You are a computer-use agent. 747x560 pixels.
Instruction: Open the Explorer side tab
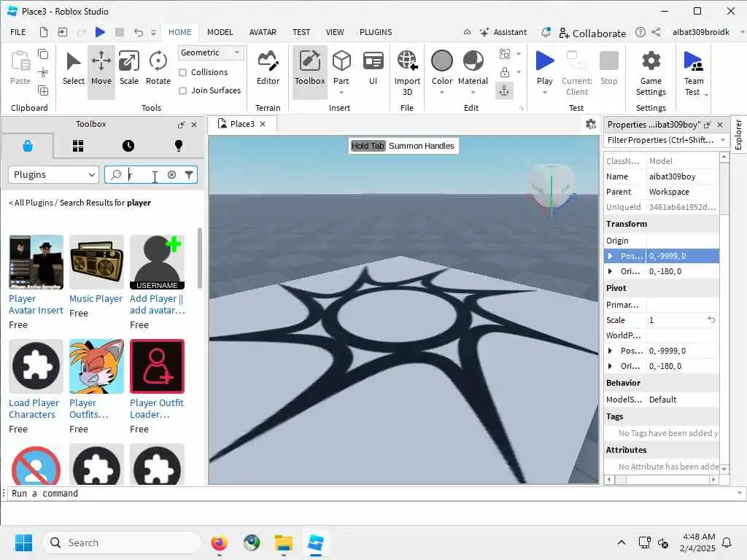tap(738, 134)
